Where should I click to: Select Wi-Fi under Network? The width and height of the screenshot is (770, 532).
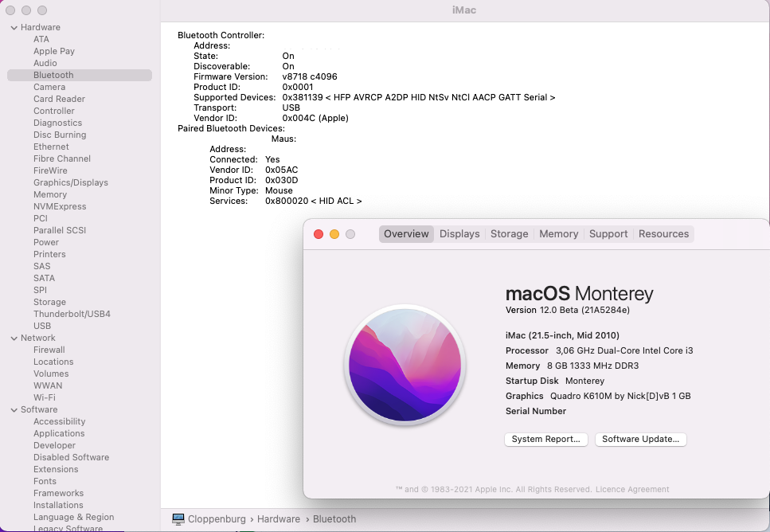click(x=45, y=397)
